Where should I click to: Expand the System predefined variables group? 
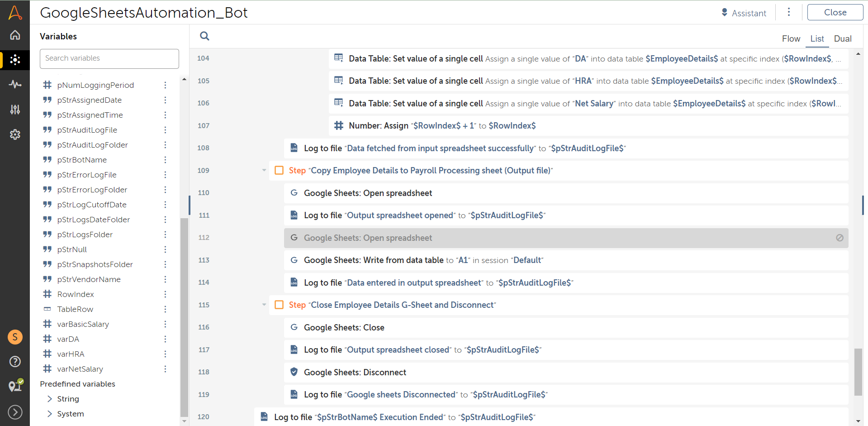tap(50, 414)
